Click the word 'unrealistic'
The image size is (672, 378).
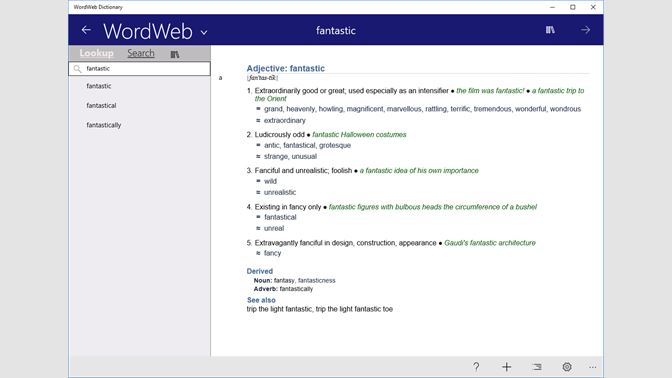click(280, 192)
